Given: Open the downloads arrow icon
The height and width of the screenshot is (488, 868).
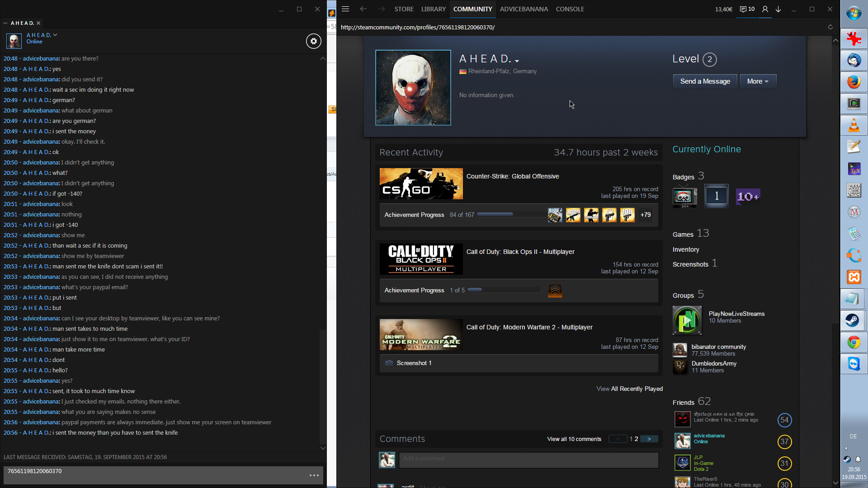Looking at the screenshot, I should pyautogui.click(x=778, y=9).
